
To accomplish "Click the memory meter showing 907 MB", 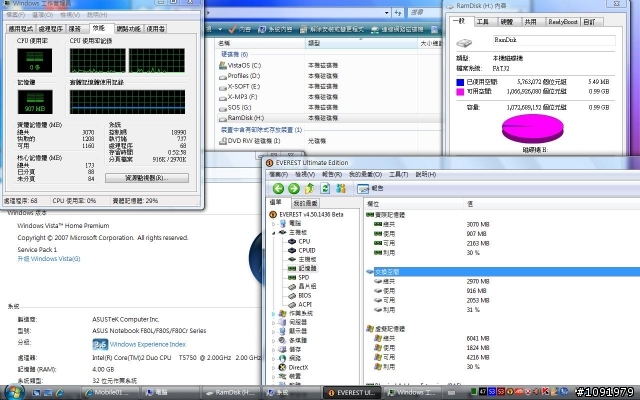I will point(35,102).
